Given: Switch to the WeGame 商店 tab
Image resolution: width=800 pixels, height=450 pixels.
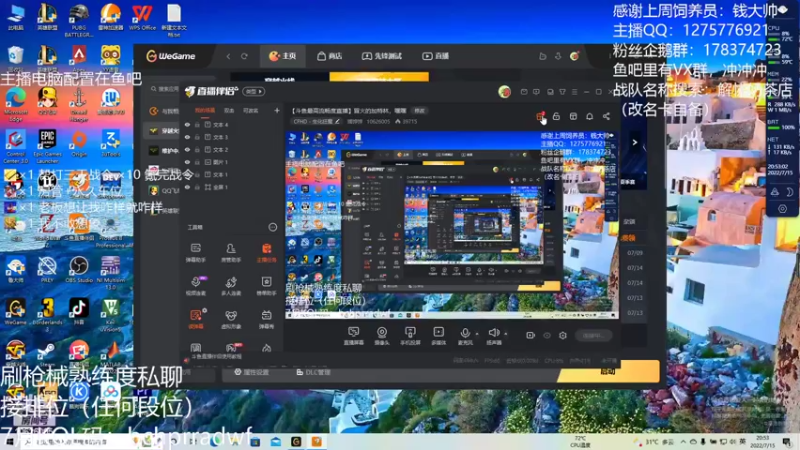Looking at the screenshot, I should (330, 56).
